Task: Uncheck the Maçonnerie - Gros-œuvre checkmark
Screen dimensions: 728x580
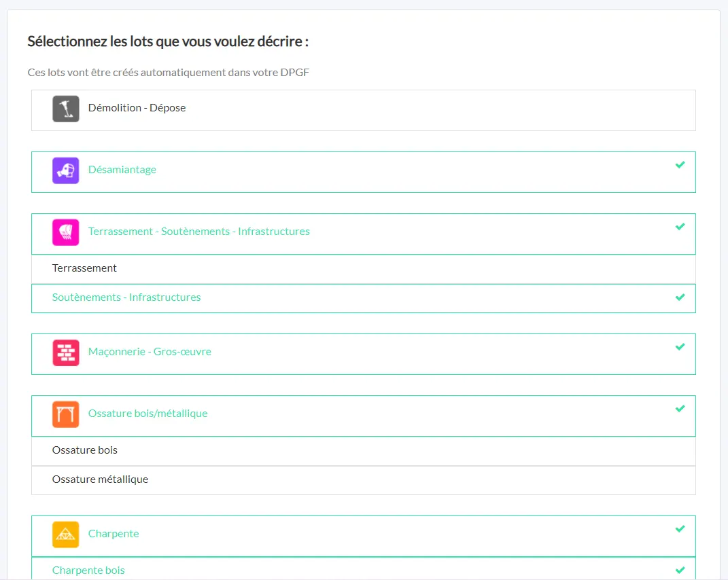Action: pyautogui.click(x=680, y=346)
